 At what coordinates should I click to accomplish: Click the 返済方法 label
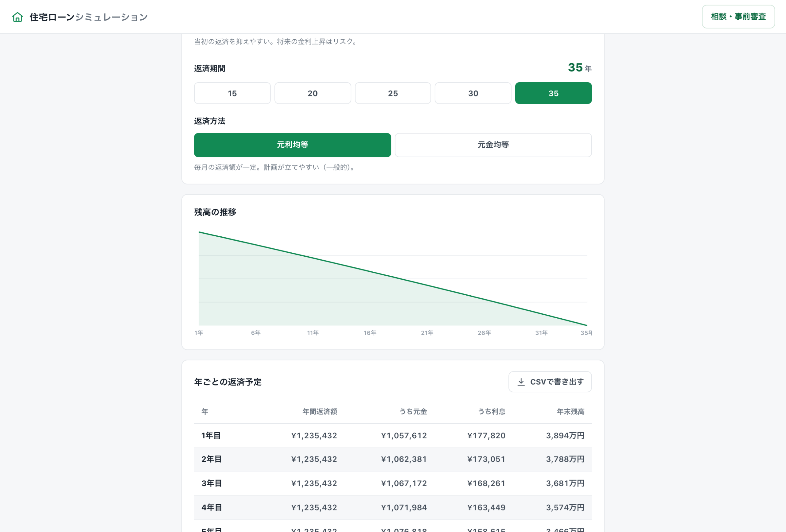tap(210, 121)
